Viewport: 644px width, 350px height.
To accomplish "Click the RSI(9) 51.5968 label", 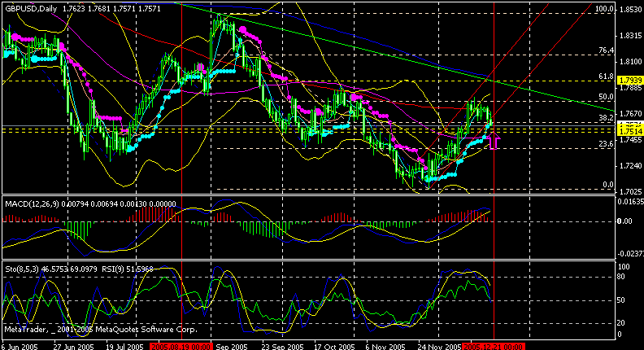I will click(128, 269).
